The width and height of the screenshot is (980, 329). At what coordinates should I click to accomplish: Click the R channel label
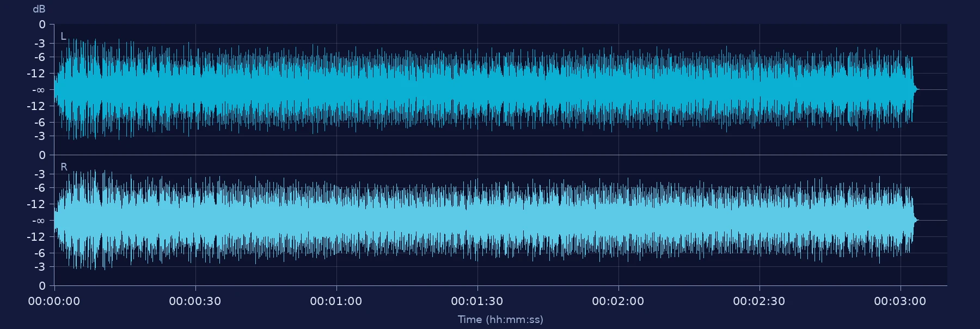tap(64, 167)
